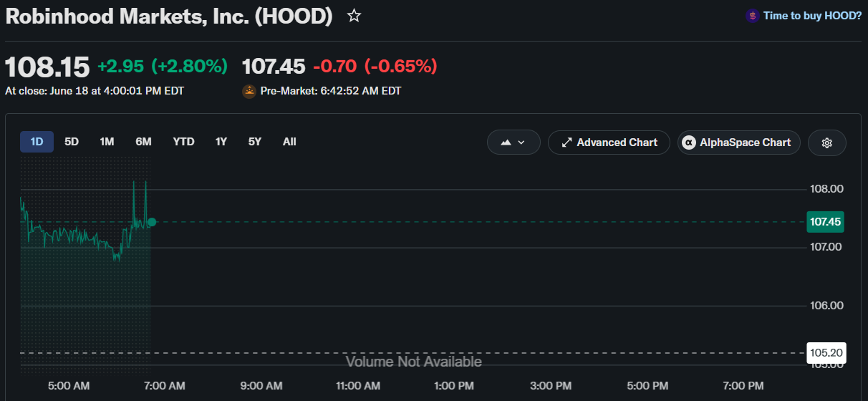This screenshot has height=401, width=868.
Task: Click the AlphaSpace alpha logo icon
Action: click(689, 142)
